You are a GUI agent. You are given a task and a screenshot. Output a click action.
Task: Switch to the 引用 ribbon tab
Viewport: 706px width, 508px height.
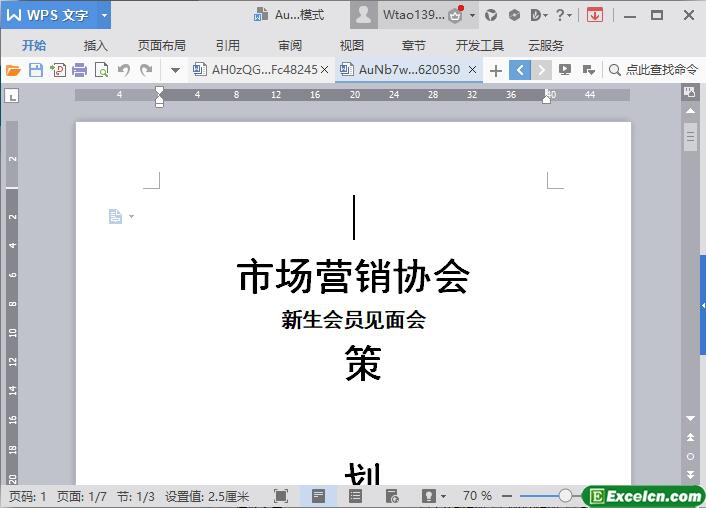pyautogui.click(x=227, y=45)
